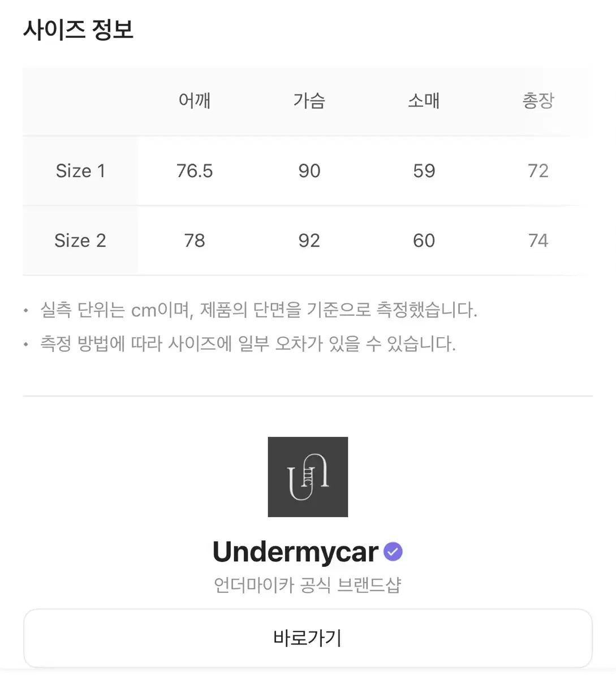
Task: Click the Size 1 sleeve value 59
Action: pos(424,171)
